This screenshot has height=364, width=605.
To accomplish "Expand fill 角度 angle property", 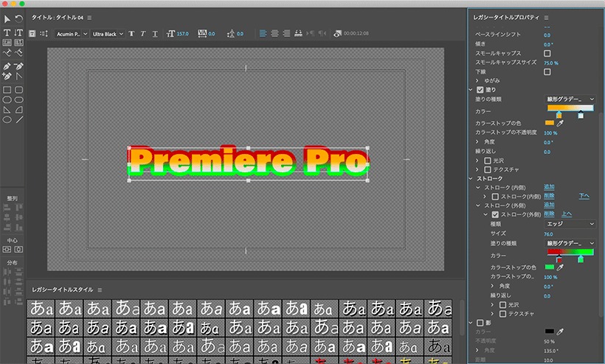I will [x=477, y=142].
